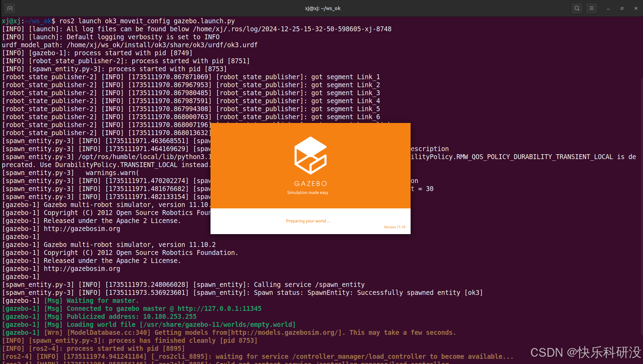Click 'waiting for service /controller_manager/load_controller' line
Screen dimensions: 643x364
[x=258, y=357]
